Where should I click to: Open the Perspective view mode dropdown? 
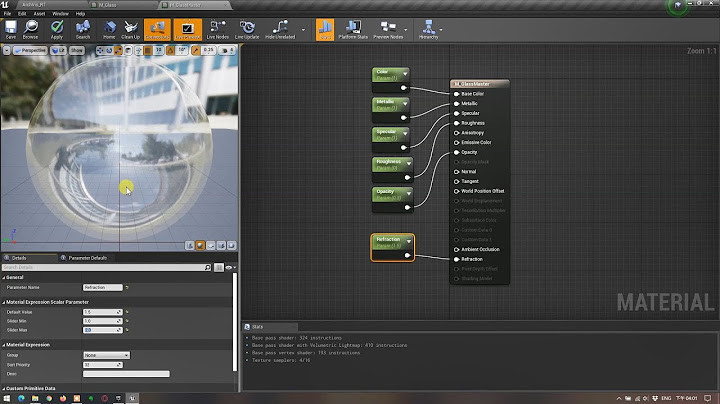pyautogui.click(x=30, y=50)
